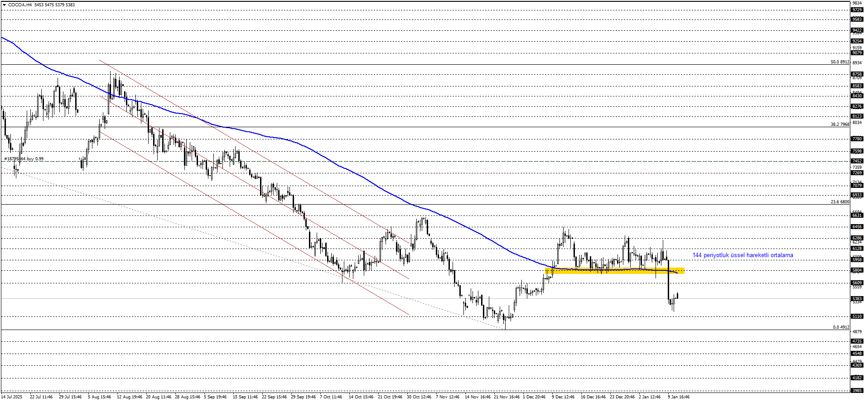Image resolution: width=868 pixels, height=402 pixels.
Task: Click the 50.0 8912 Fibonacci level label
Action: [x=839, y=62]
